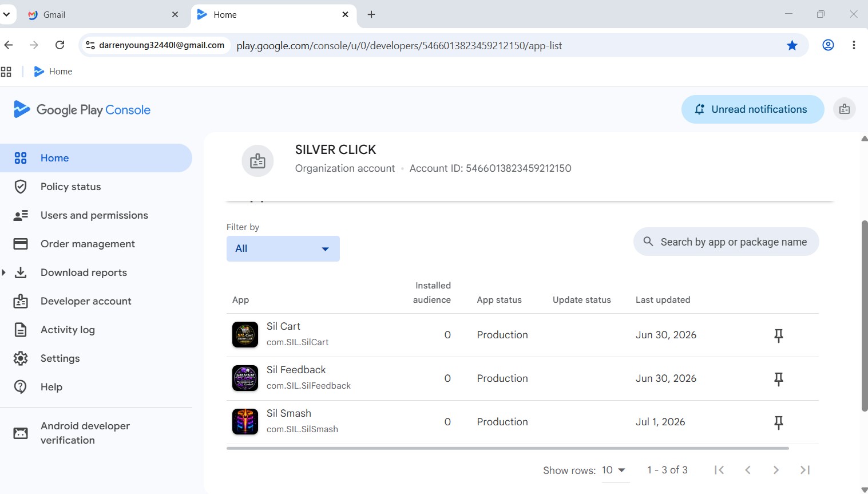This screenshot has height=494, width=868.
Task: Open Android developer verification
Action: point(96,433)
